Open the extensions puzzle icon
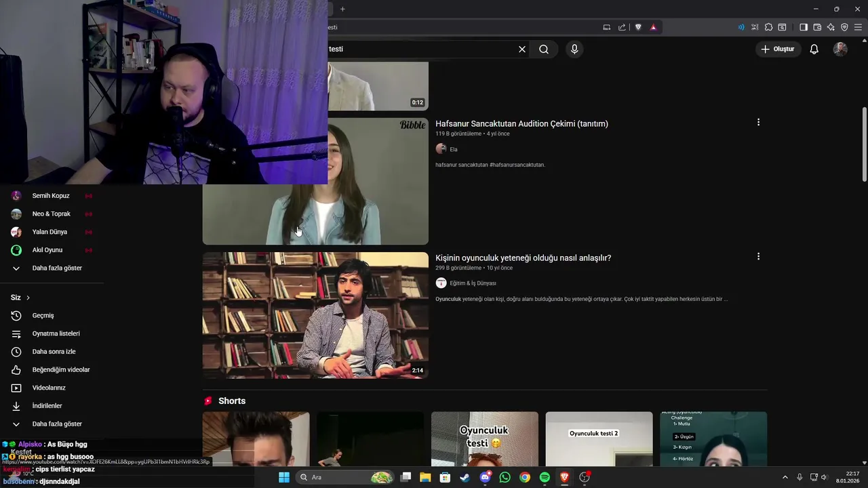This screenshot has width=868, height=488. click(768, 27)
